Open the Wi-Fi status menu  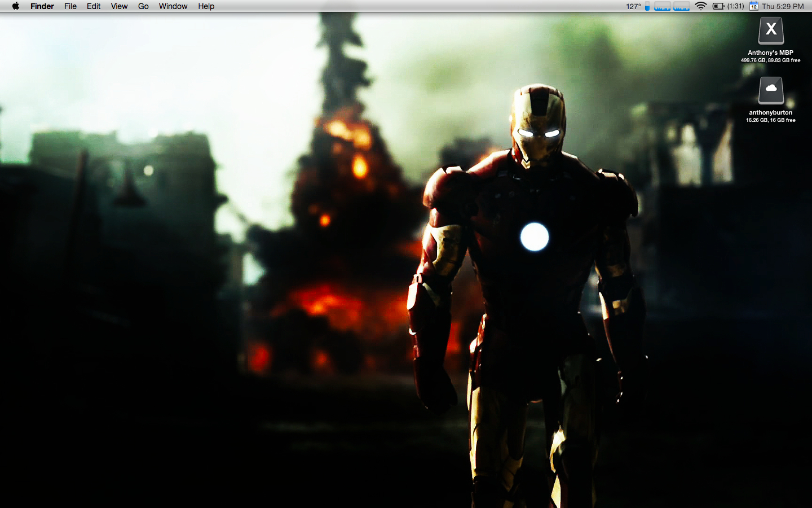point(701,6)
